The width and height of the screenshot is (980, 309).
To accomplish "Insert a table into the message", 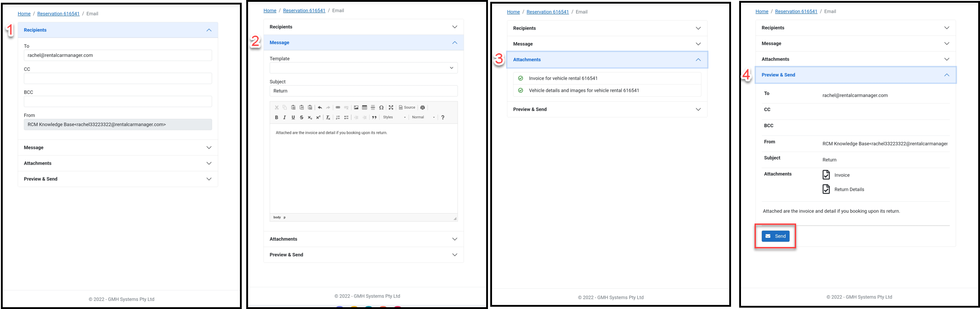I will [x=365, y=108].
